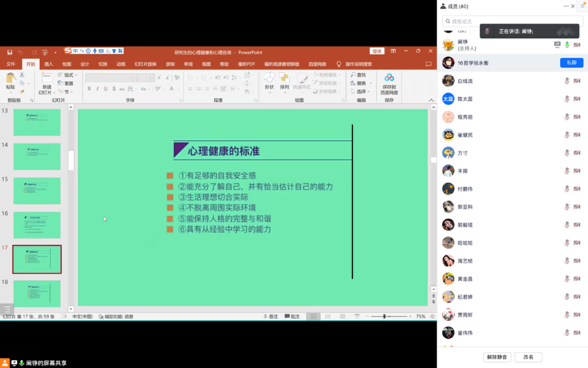Image resolution: width=588 pixels, height=368 pixels.
Task: Click the Find search icon in the editing group
Action: (x=359, y=75)
